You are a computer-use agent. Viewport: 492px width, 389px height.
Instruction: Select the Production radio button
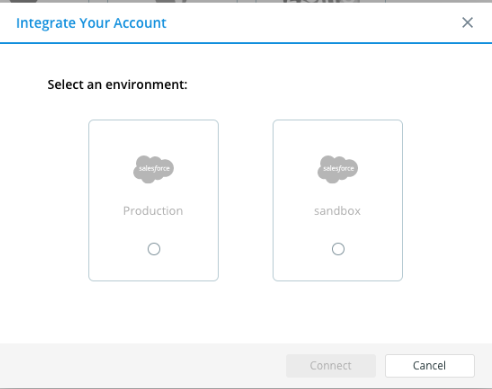(154, 249)
